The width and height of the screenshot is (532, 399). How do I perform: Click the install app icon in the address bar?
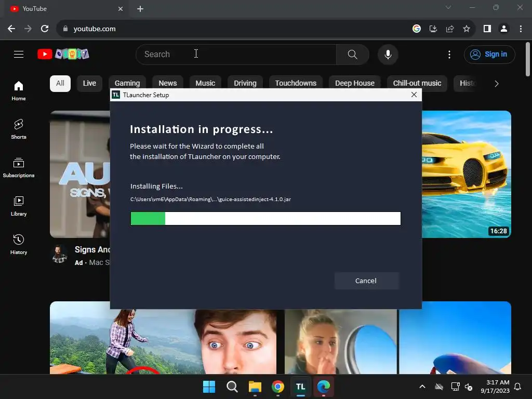pos(433,29)
